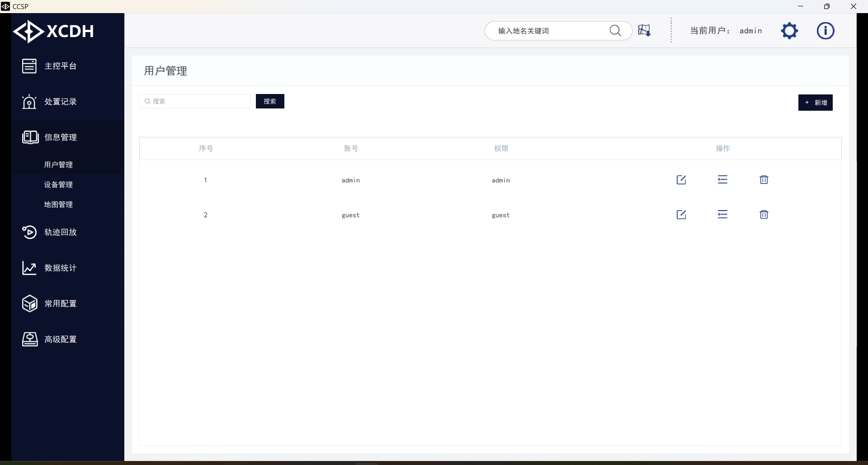Click the magnifier icon in place search
The width and height of the screenshot is (868, 465).
[x=615, y=31]
